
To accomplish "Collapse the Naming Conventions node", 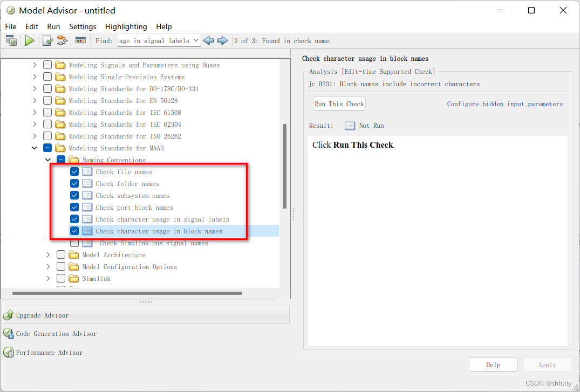I will [x=48, y=160].
